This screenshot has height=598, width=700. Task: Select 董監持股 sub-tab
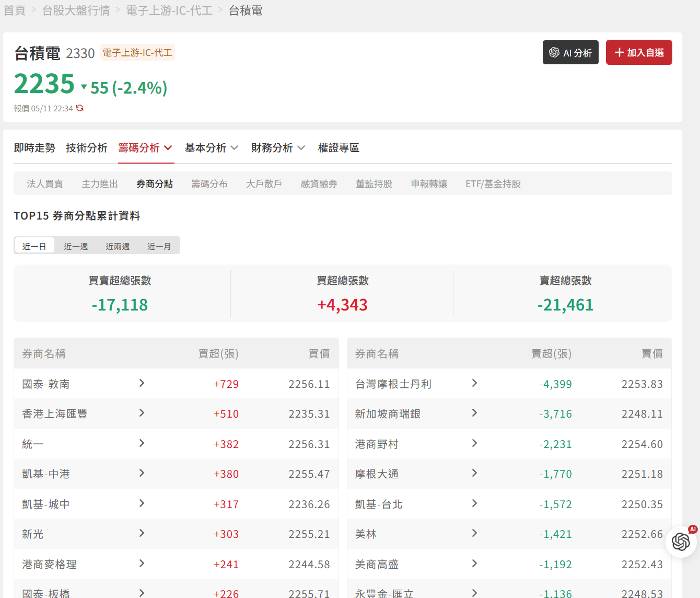point(374,184)
